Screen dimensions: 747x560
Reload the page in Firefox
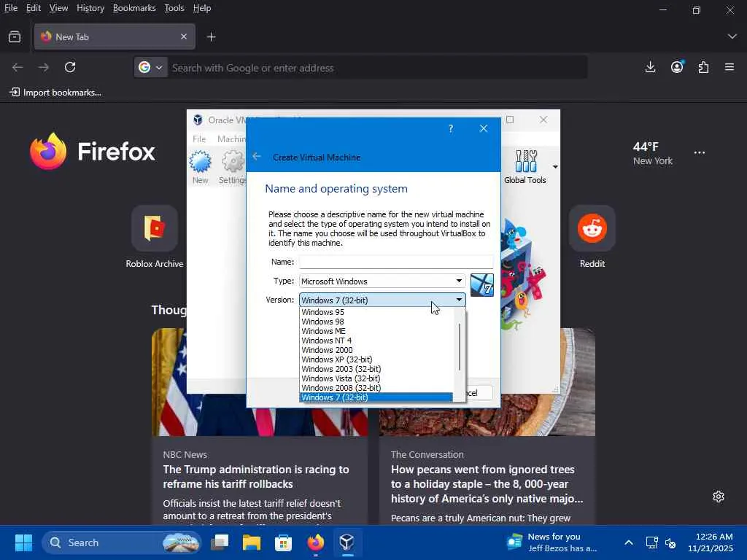click(70, 67)
